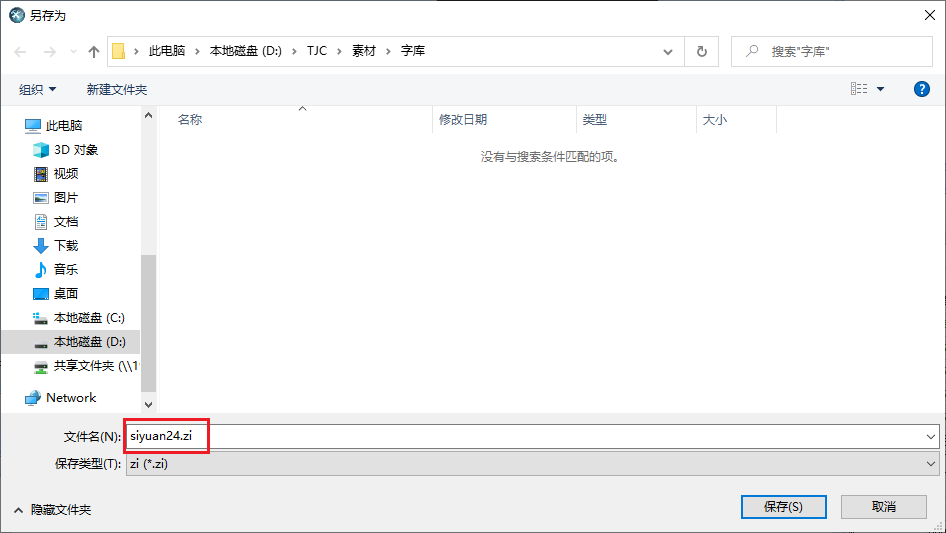This screenshot has width=946, height=533.
Task: Open the help question mark icon
Action: point(922,89)
